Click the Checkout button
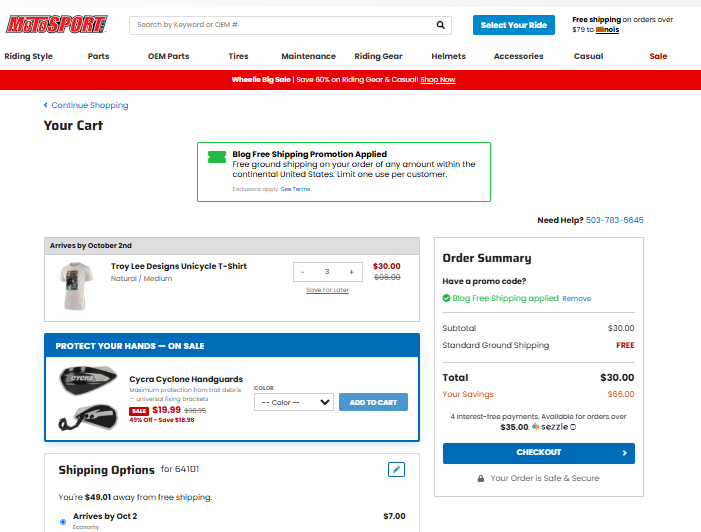 tap(539, 453)
